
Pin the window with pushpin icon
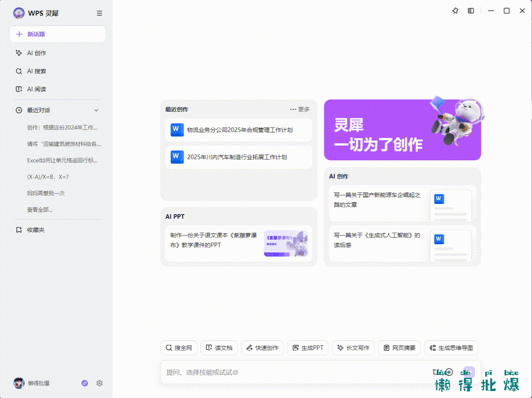(455, 11)
